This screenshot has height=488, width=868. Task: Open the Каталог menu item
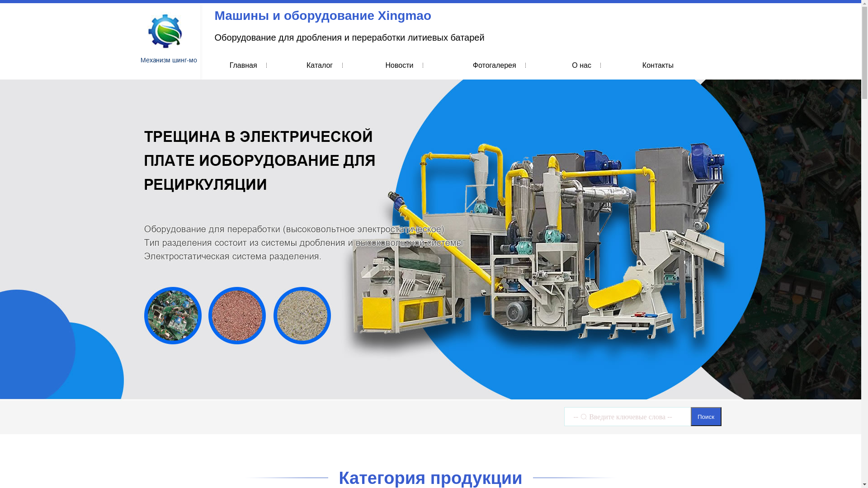coord(319,66)
